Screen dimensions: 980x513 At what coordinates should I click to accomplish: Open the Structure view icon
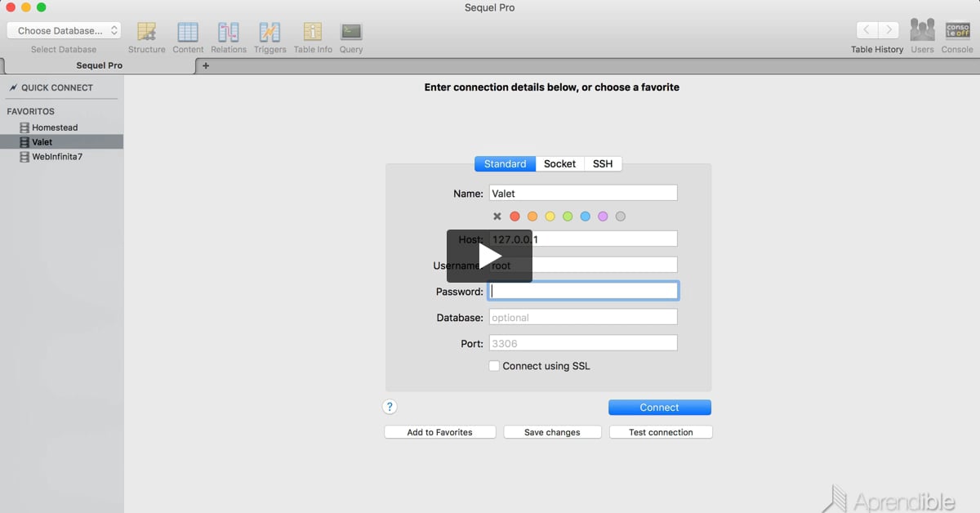tap(147, 32)
